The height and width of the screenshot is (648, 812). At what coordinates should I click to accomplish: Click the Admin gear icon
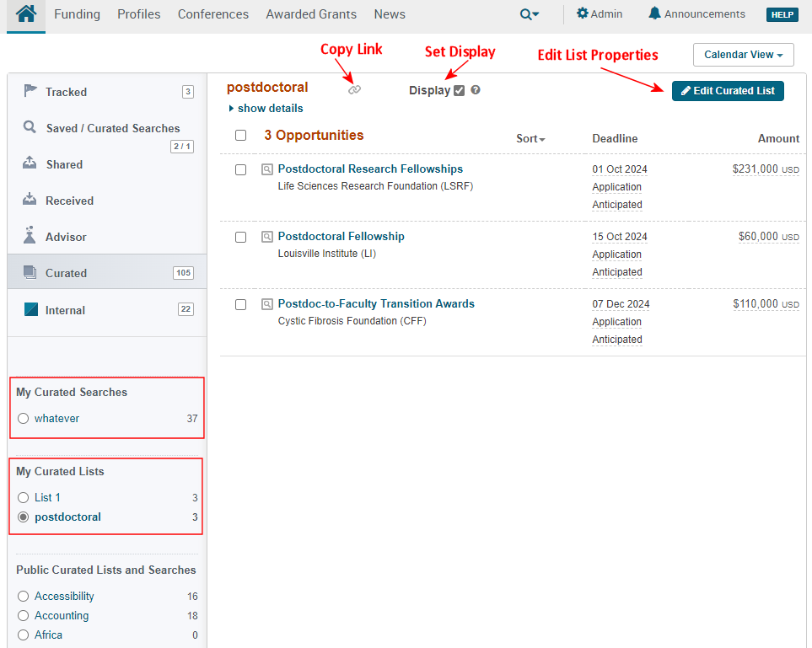(582, 13)
